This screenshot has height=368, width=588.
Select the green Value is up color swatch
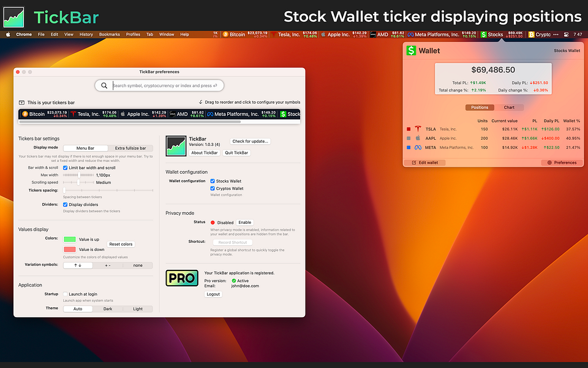(x=70, y=239)
